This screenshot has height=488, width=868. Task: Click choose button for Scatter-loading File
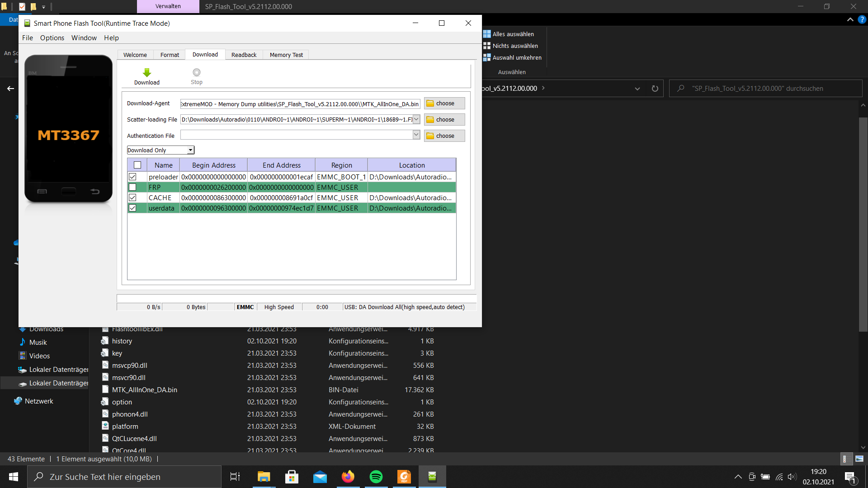[x=444, y=120]
